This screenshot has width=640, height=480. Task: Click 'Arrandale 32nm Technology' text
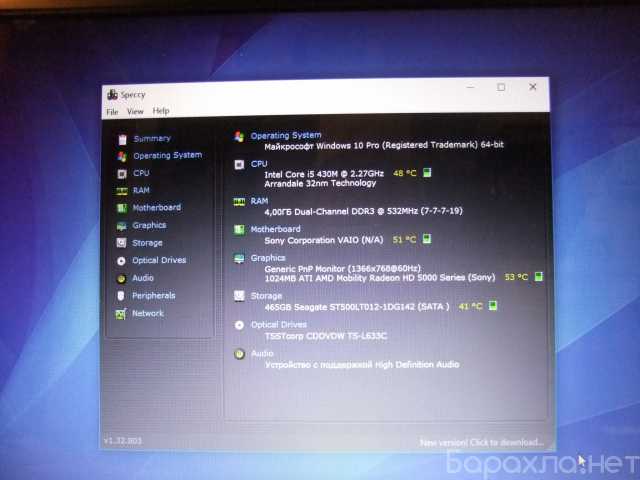320,183
